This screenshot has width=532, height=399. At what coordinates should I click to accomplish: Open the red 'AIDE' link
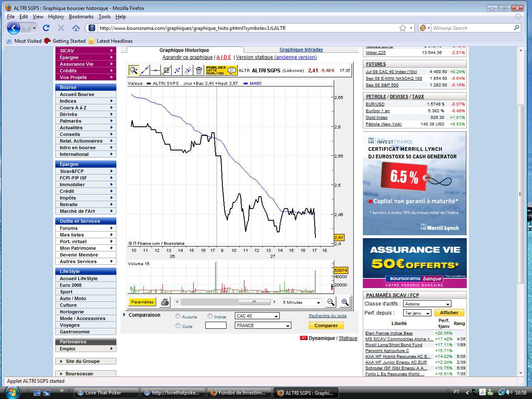pos(224,57)
